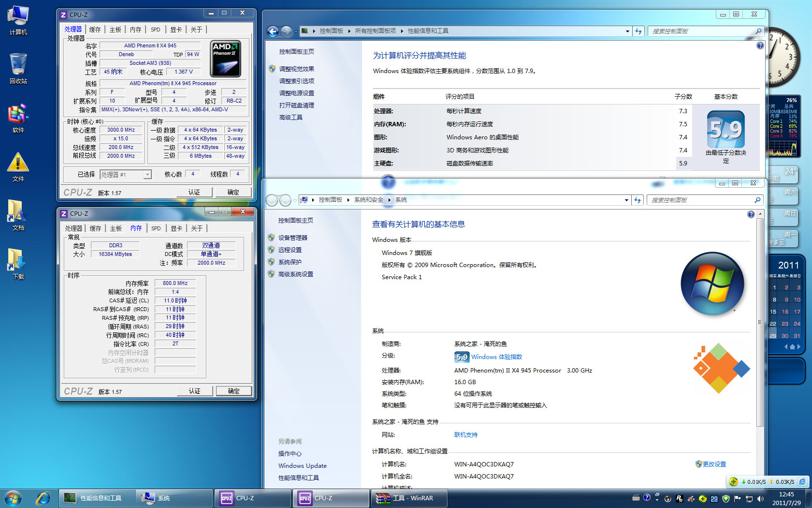
Task: Focus the 搜索控制面板 field in 系统 window
Action: (705, 200)
